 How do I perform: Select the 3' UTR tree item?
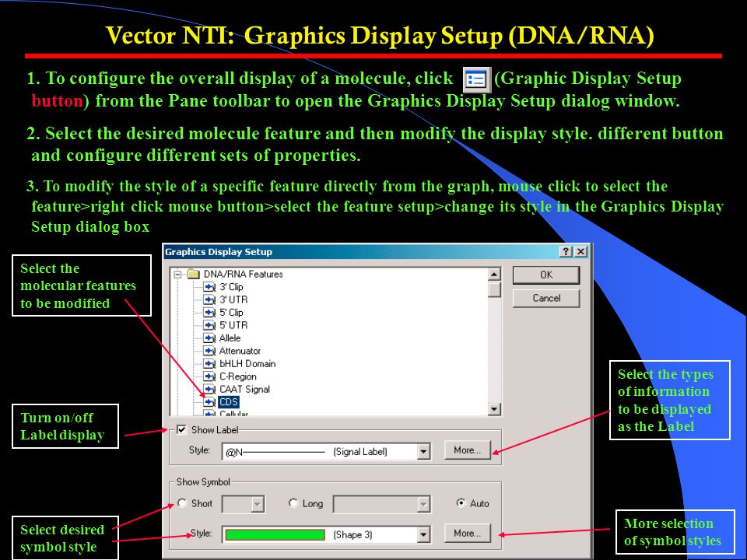[233, 299]
